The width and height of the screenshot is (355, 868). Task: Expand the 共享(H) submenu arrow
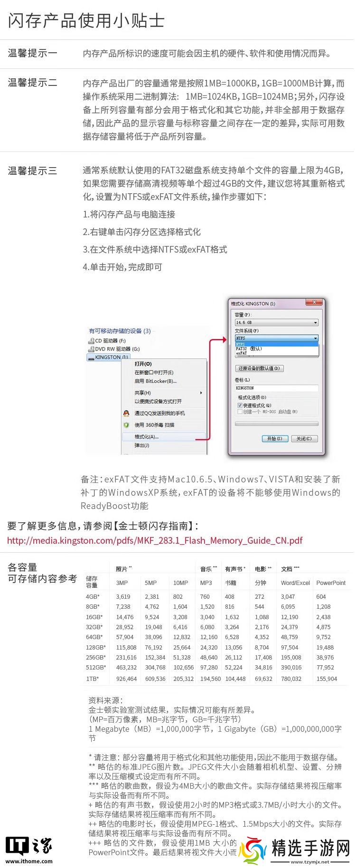pyautogui.click(x=201, y=393)
